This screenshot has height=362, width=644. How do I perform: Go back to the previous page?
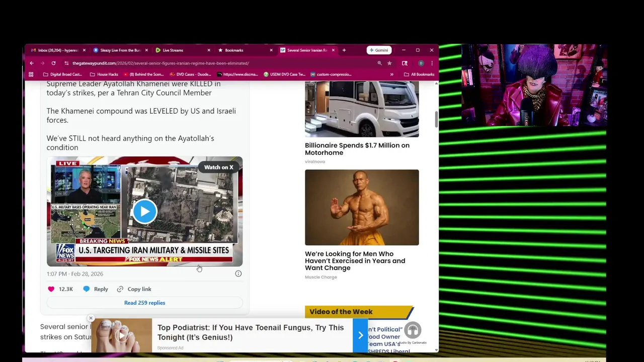click(x=32, y=63)
